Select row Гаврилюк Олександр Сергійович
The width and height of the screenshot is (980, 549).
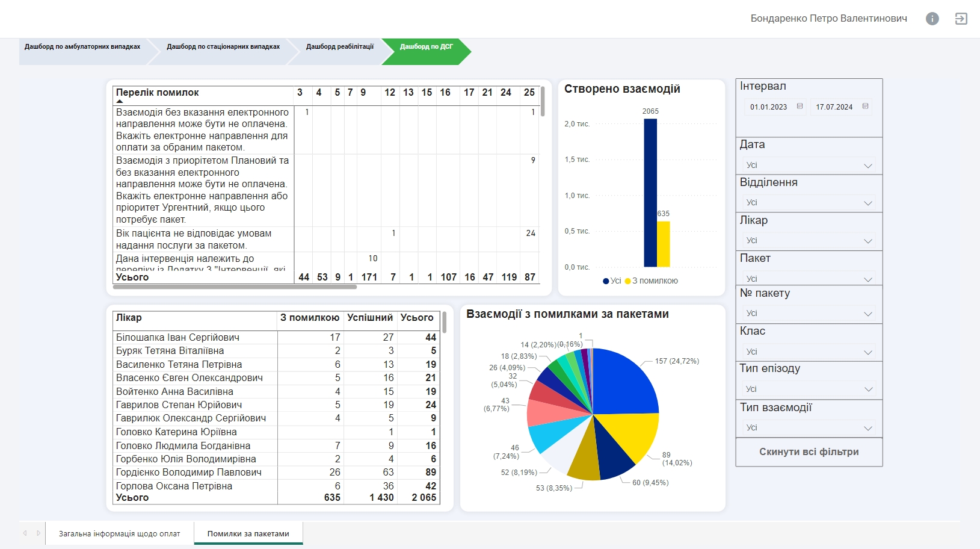coord(276,418)
